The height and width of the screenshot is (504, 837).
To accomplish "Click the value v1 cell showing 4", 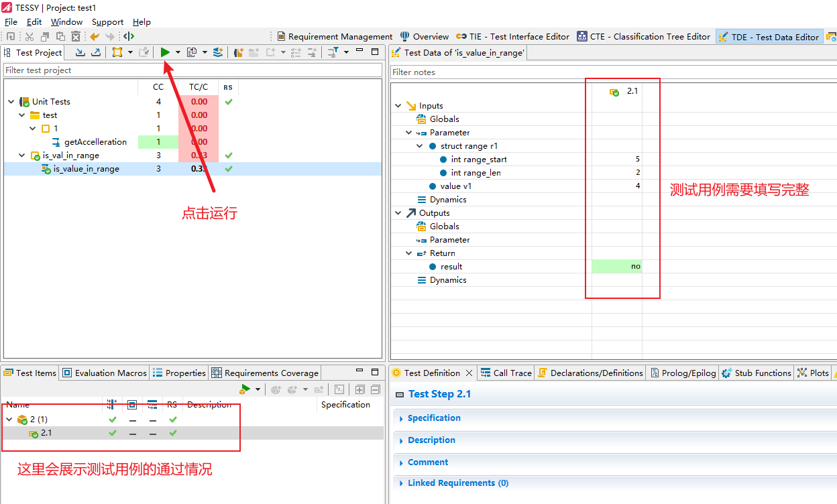I will coord(617,186).
